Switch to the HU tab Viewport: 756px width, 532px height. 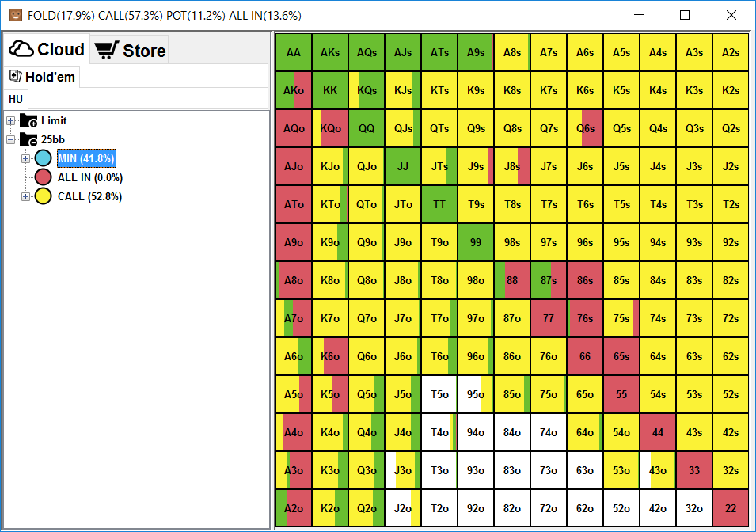click(16, 100)
